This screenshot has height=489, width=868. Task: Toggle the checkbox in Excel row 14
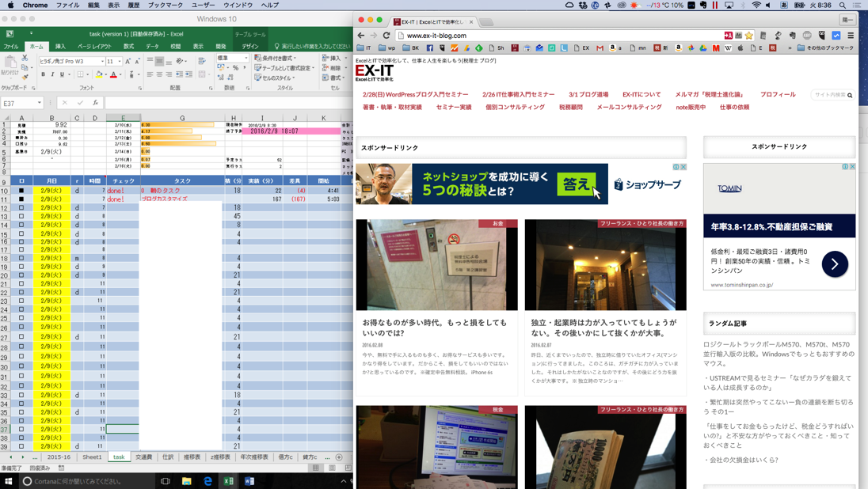21,225
